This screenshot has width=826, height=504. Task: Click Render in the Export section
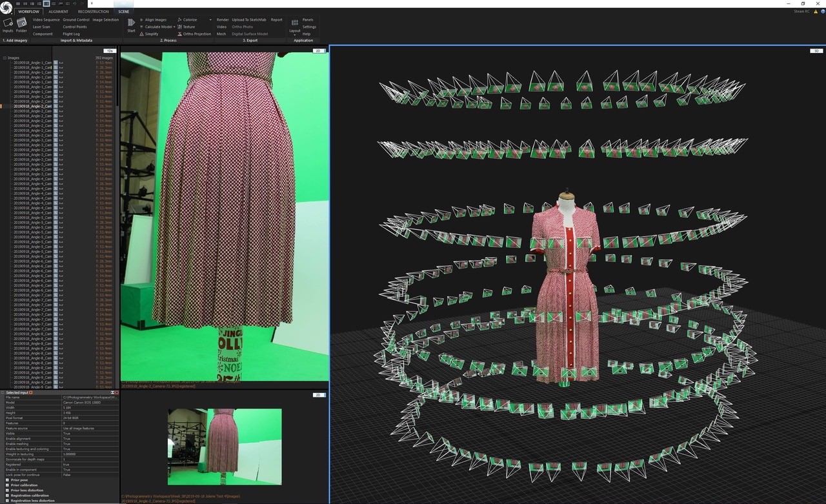point(222,19)
